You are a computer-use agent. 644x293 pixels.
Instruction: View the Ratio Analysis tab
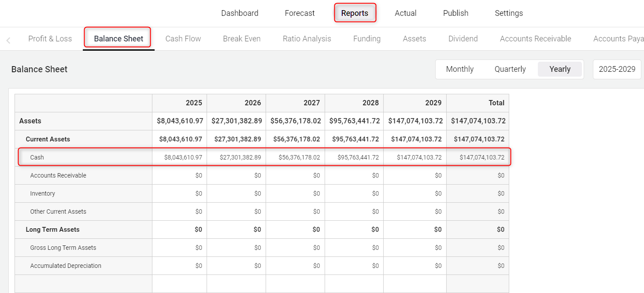(x=307, y=39)
